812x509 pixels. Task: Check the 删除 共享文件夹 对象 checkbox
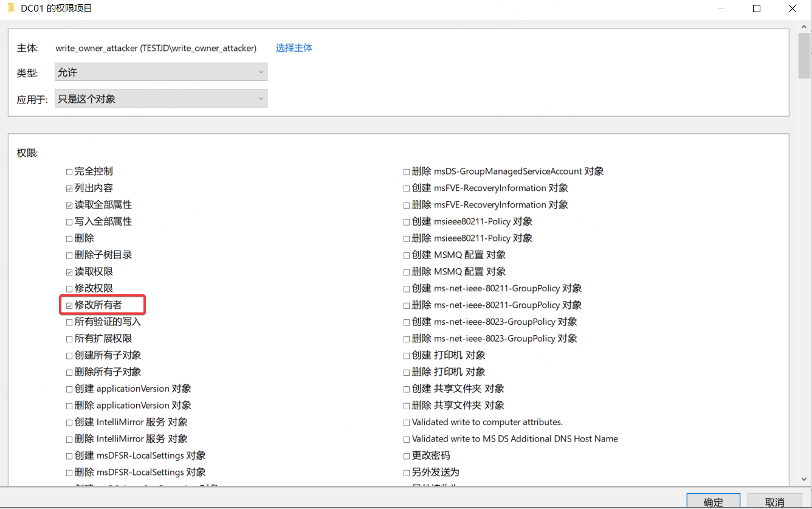pos(407,406)
